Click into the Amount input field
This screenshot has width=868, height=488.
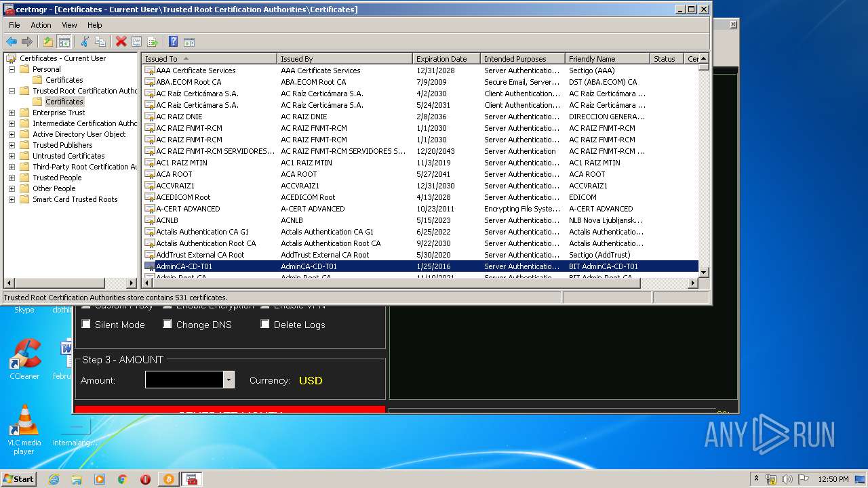coord(184,380)
